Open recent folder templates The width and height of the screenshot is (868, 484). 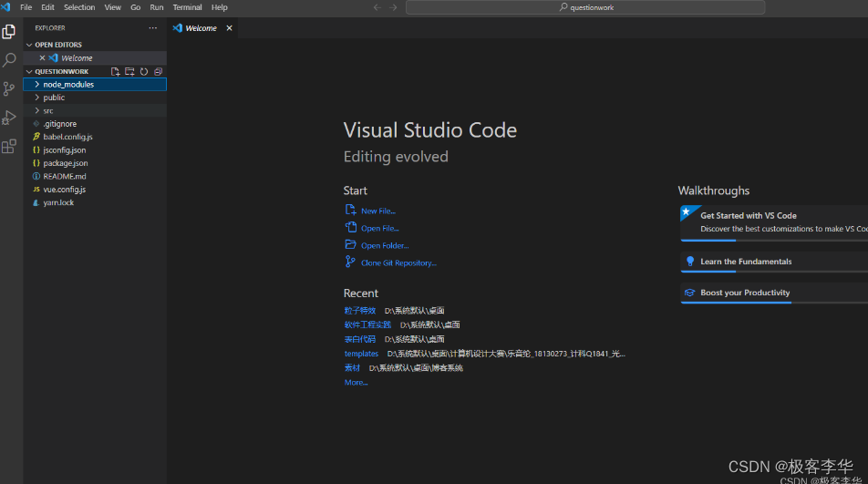click(361, 354)
